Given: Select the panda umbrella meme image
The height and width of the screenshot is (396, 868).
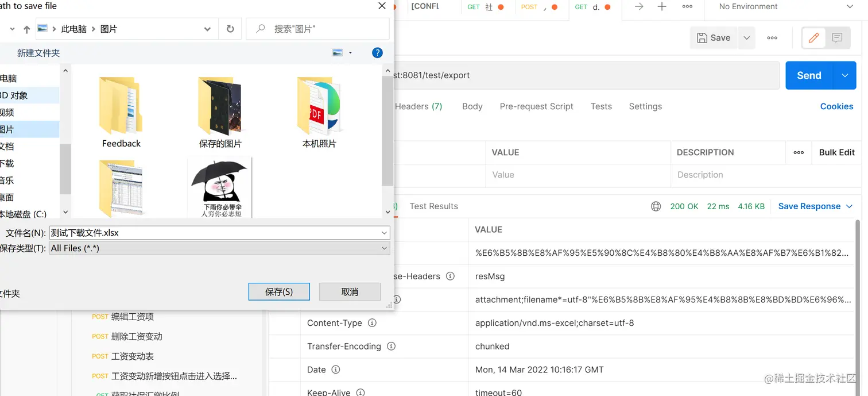Looking at the screenshot, I should click(x=220, y=188).
